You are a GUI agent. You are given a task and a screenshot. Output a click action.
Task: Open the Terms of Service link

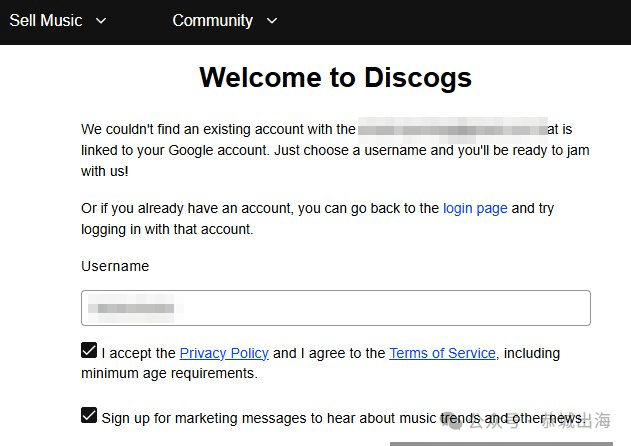(442, 353)
